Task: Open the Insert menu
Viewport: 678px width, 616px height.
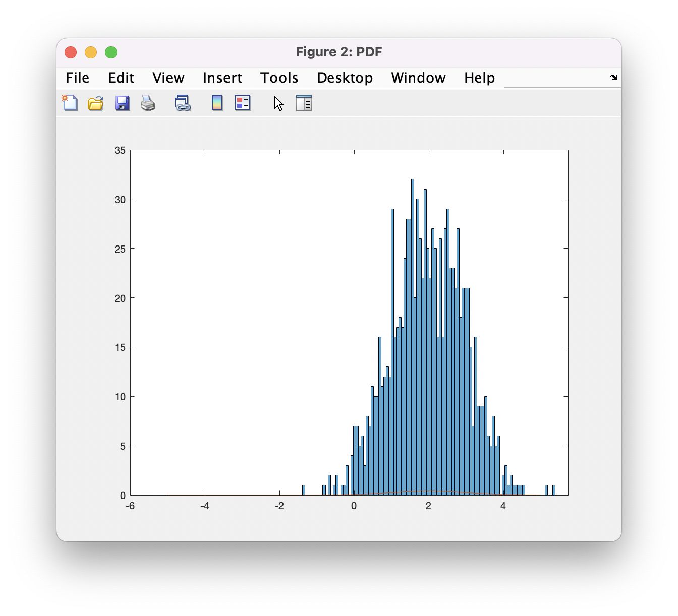Action: 222,78
